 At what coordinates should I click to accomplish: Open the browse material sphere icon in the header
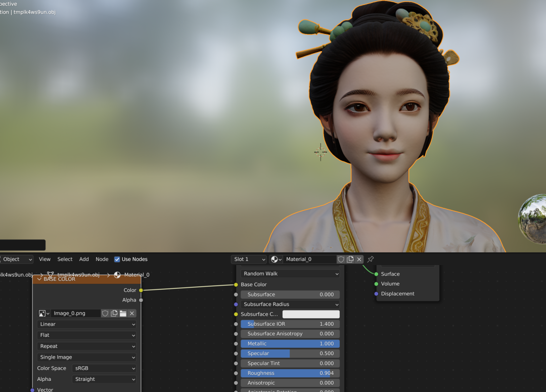coord(274,259)
